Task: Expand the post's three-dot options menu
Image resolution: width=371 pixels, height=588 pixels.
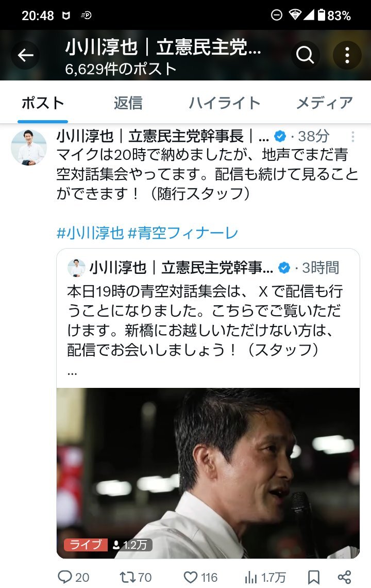Action: tap(352, 137)
